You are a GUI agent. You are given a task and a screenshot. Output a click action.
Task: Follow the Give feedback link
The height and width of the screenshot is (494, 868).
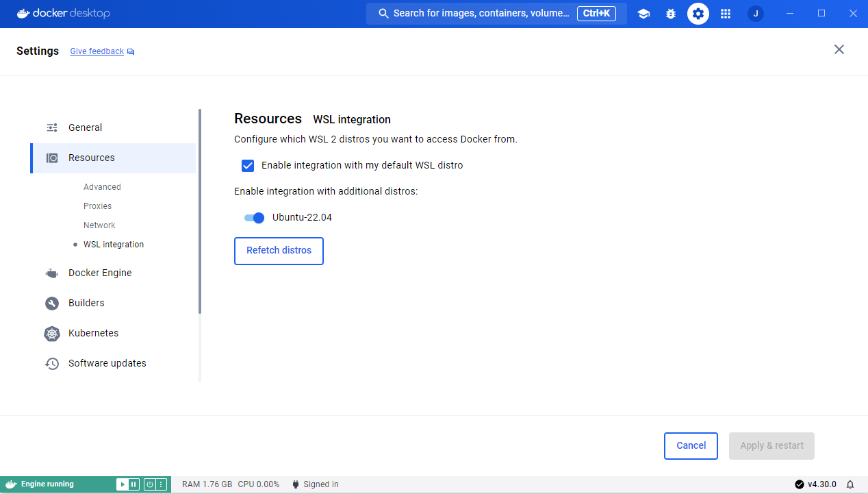97,51
